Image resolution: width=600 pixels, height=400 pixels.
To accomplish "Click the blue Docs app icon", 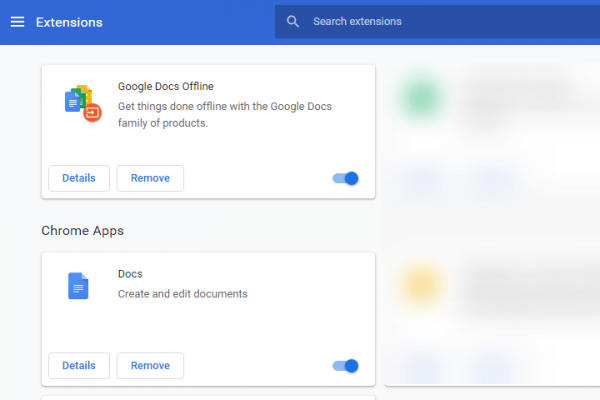I will [x=78, y=286].
